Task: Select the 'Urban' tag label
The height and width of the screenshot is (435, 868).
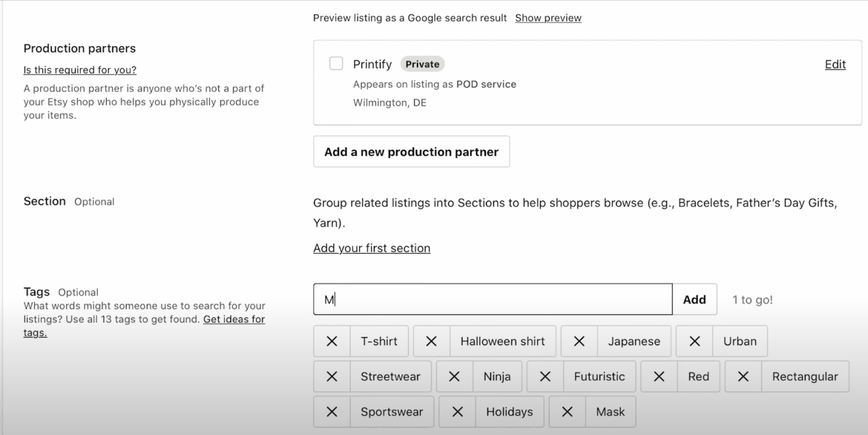Action: coord(740,341)
